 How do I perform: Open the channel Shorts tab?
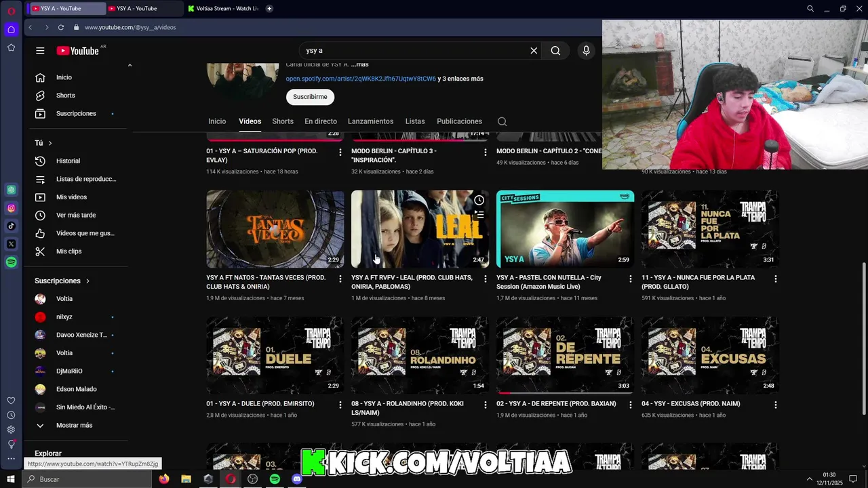[283, 121]
